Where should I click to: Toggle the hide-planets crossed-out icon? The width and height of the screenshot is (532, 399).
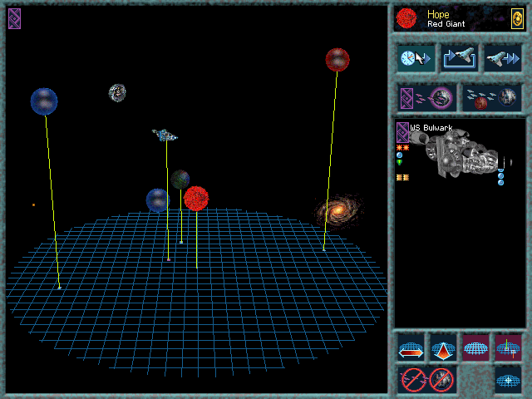click(441, 380)
